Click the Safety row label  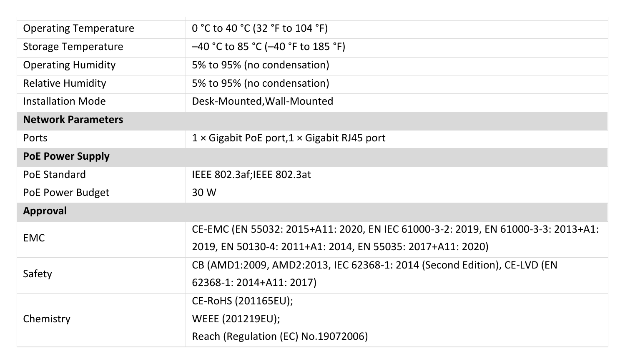coord(38,274)
